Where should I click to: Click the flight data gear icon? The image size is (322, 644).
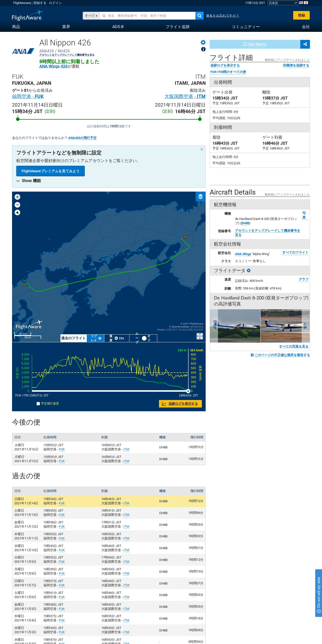pos(249,271)
